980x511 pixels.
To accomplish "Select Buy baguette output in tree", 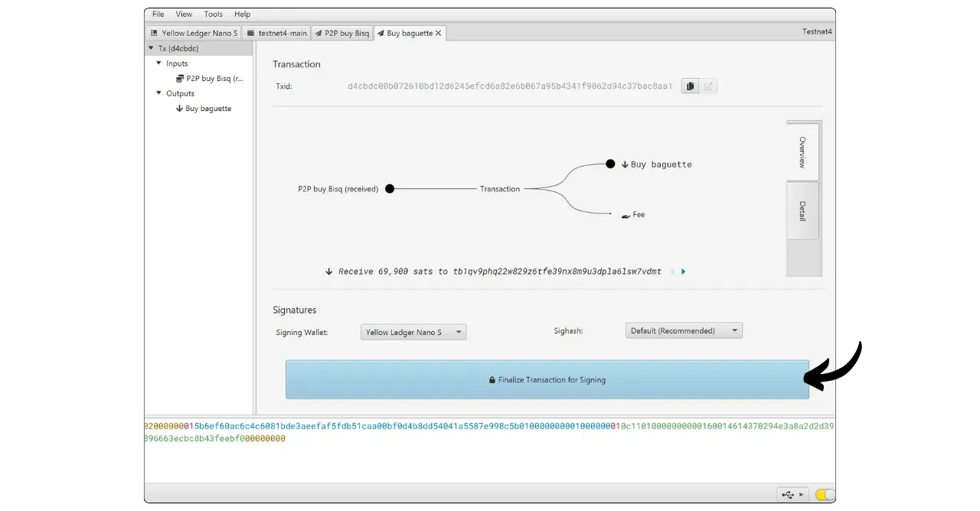I will tap(207, 109).
